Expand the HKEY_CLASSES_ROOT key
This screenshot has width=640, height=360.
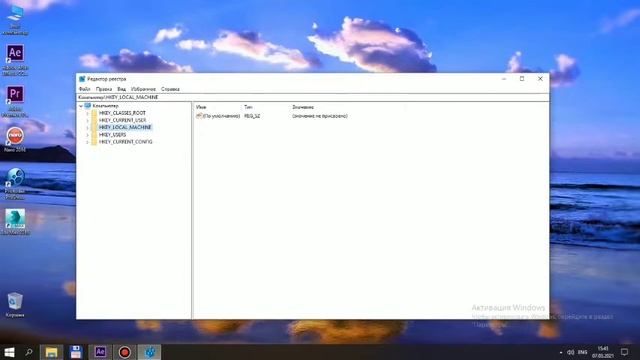87,113
